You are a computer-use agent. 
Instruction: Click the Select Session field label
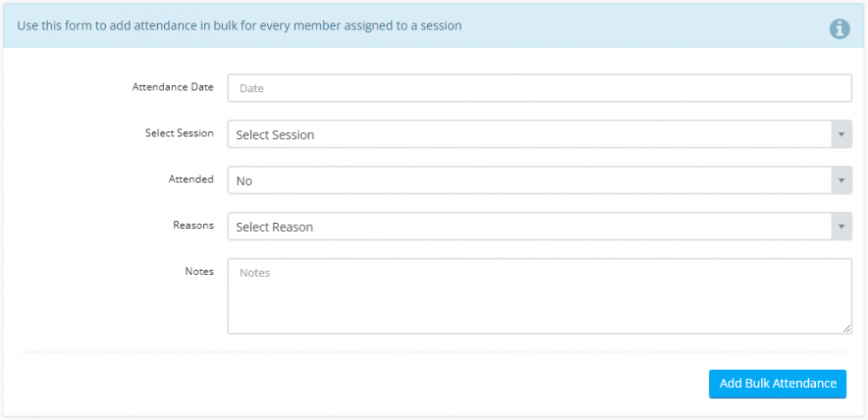pos(179,133)
